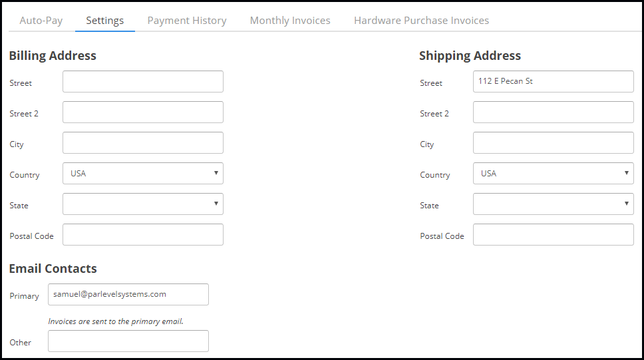This screenshot has width=644, height=360.
Task: Click the Billing Address Street field
Action: click(x=142, y=82)
